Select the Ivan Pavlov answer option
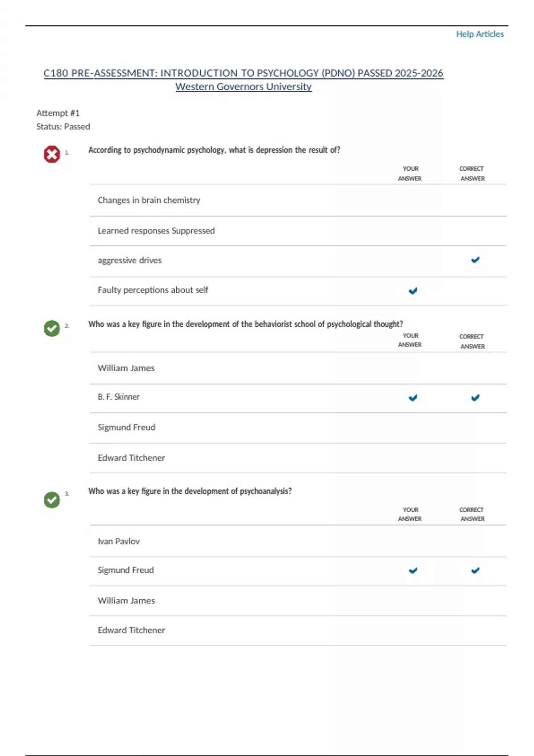534x756 pixels. 118,541
